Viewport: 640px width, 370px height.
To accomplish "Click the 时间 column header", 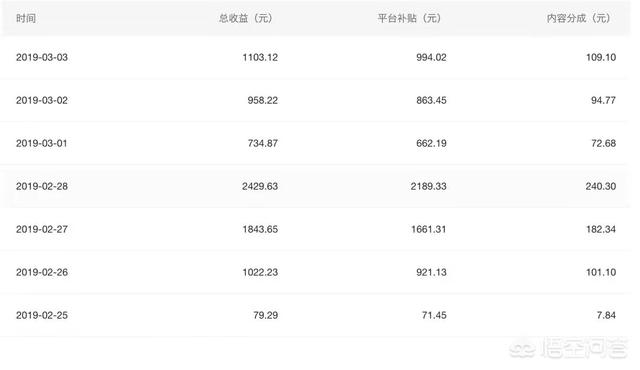I will point(26,18).
